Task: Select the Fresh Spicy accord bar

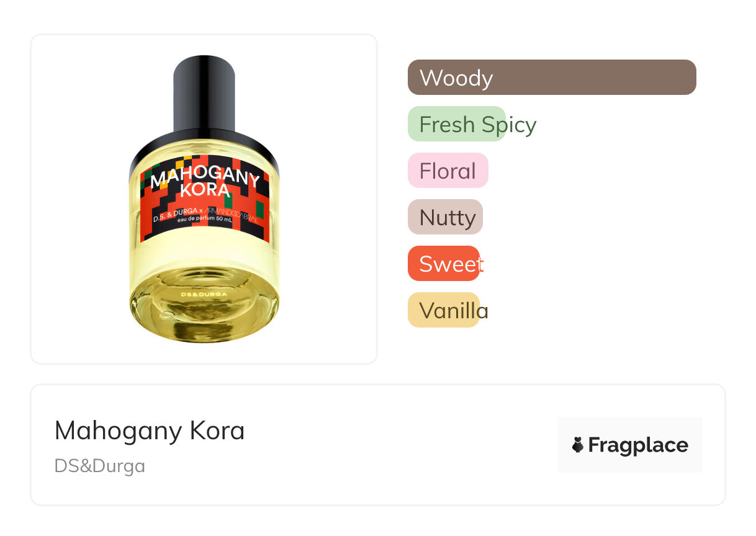Action: point(457,124)
